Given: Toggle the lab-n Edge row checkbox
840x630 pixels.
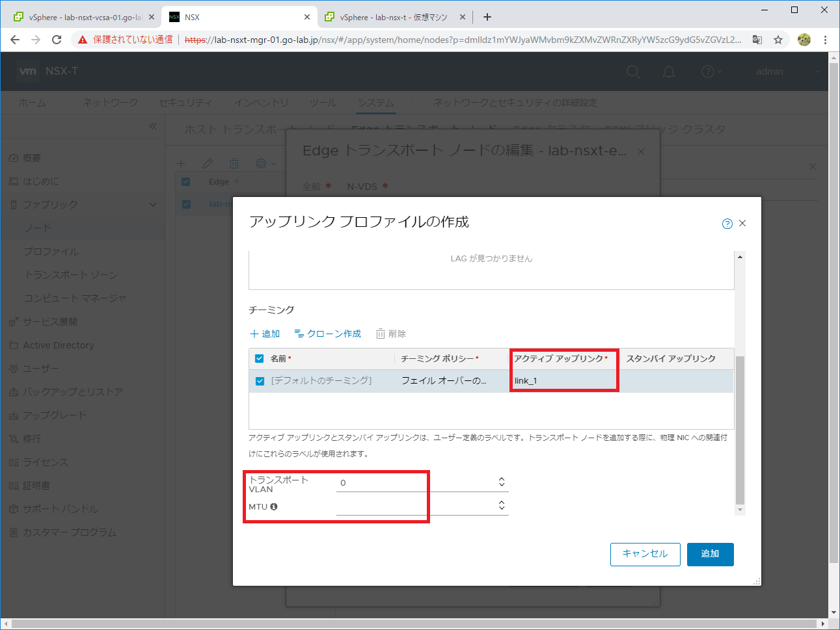Looking at the screenshot, I should [186, 204].
